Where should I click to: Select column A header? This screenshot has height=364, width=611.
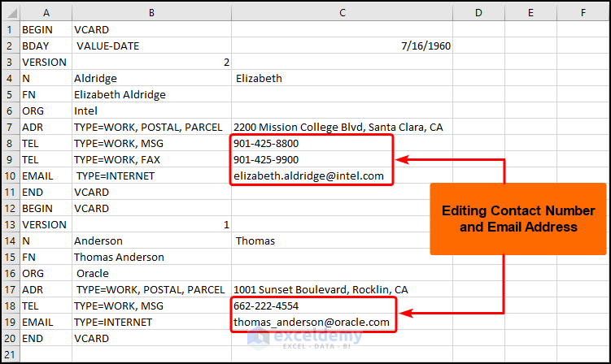point(46,13)
